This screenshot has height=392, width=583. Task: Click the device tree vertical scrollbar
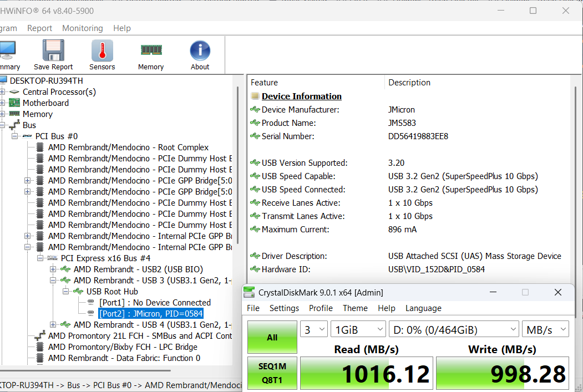237,166
